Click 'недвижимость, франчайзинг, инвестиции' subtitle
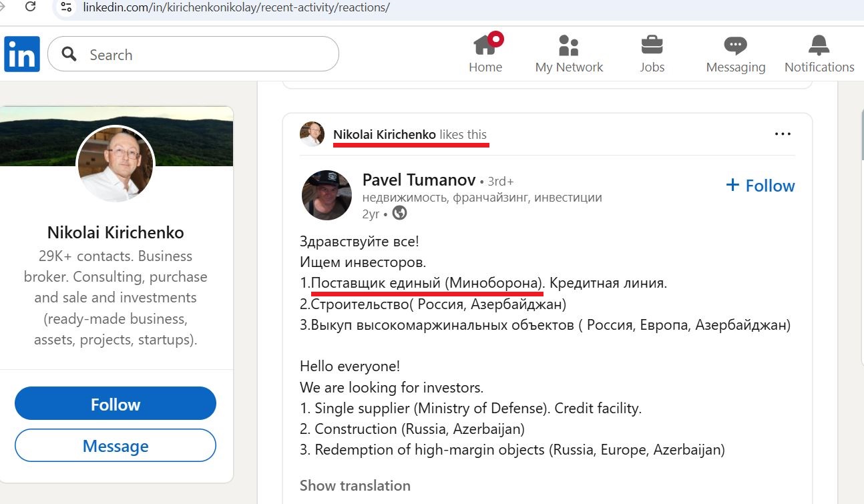864x504 pixels. pyautogui.click(x=482, y=198)
